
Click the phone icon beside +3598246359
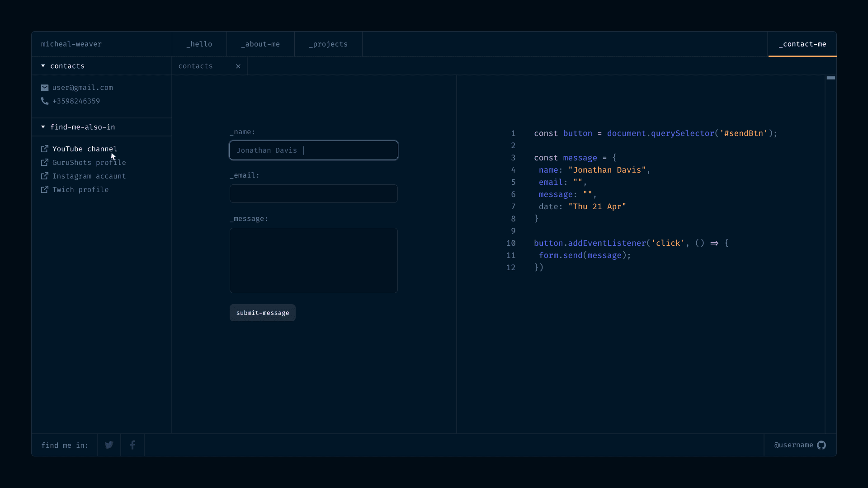[45, 101]
